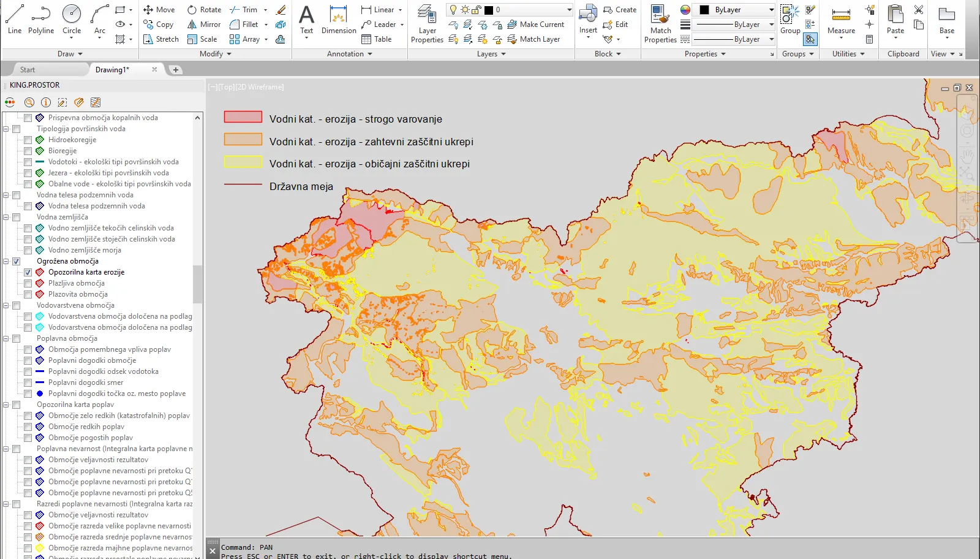Enable the Plazljiva območja checkbox
This screenshot has width=980, height=559.
tap(28, 283)
